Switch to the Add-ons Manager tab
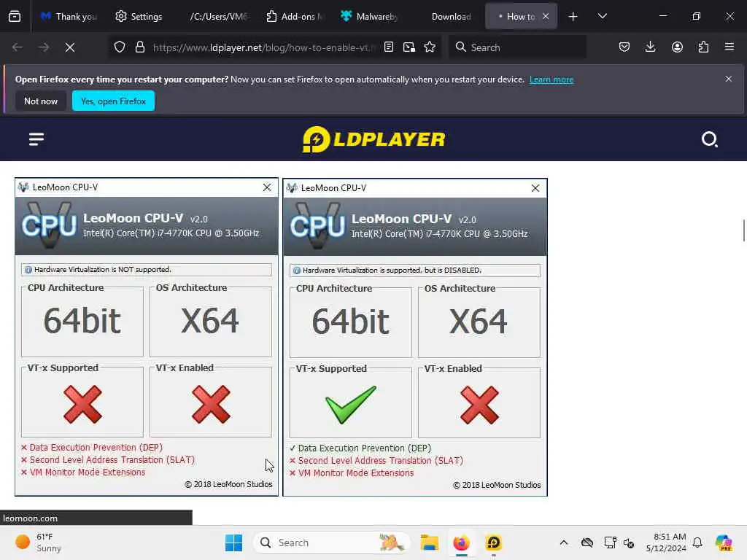The height and width of the screenshot is (560, 747). pos(294,16)
